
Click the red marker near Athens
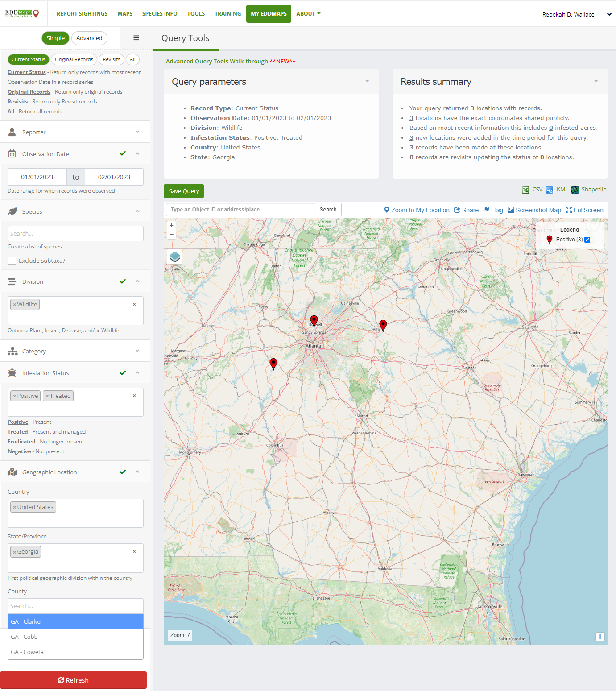[x=383, y=325]
